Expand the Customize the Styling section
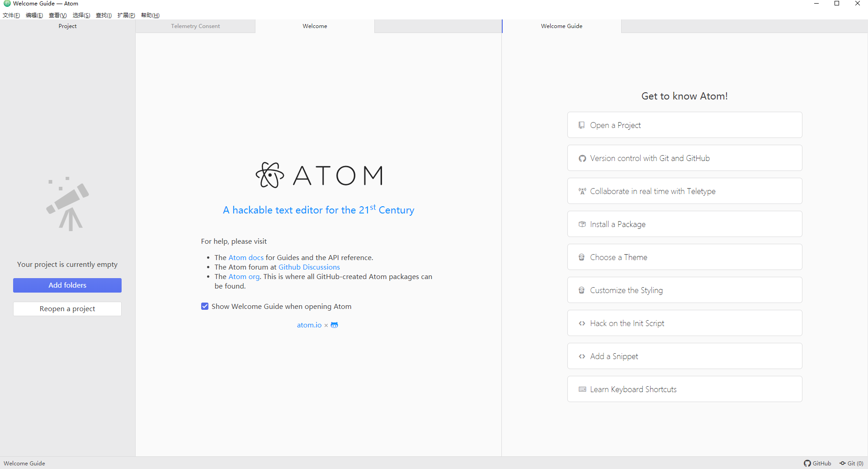Image resolution: width=868 pixels, height=469 pixels. coord(684,290)
